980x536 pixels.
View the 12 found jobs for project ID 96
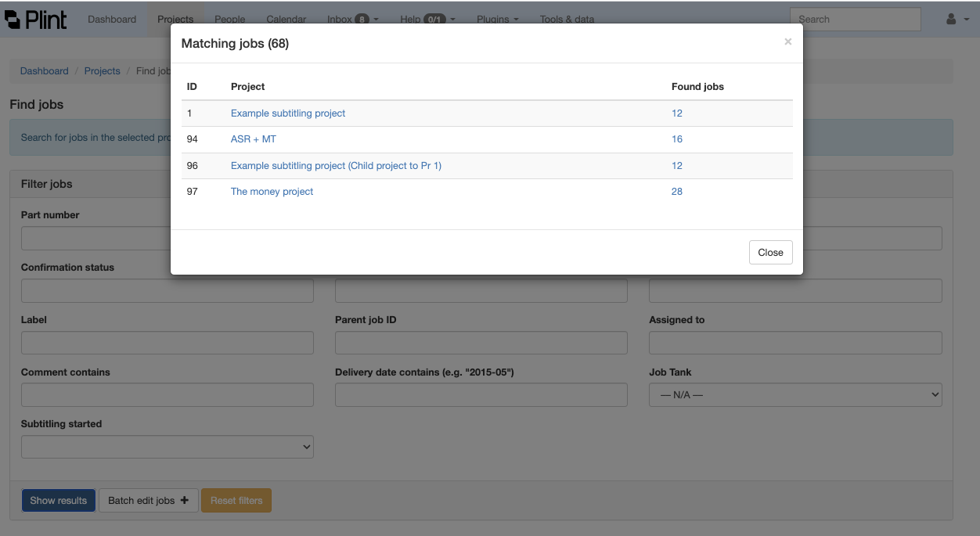[x=677, y=166]
